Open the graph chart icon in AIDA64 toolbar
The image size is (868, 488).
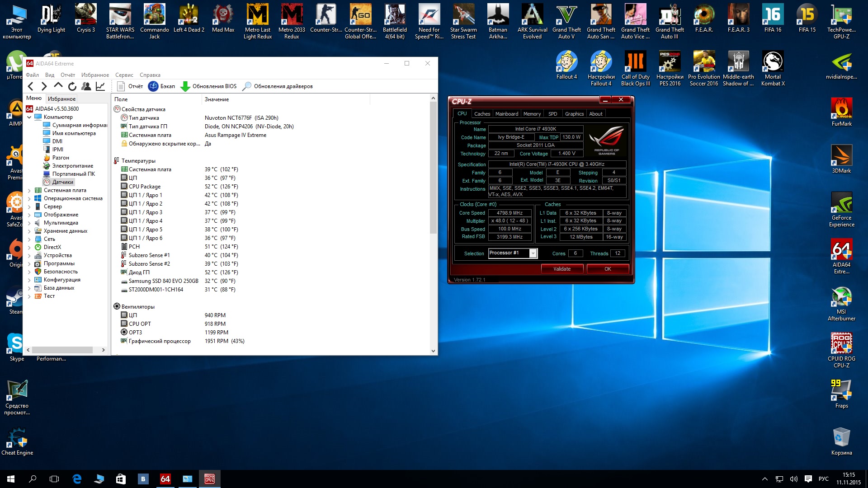pyautogui.click(x=100, y=86)
